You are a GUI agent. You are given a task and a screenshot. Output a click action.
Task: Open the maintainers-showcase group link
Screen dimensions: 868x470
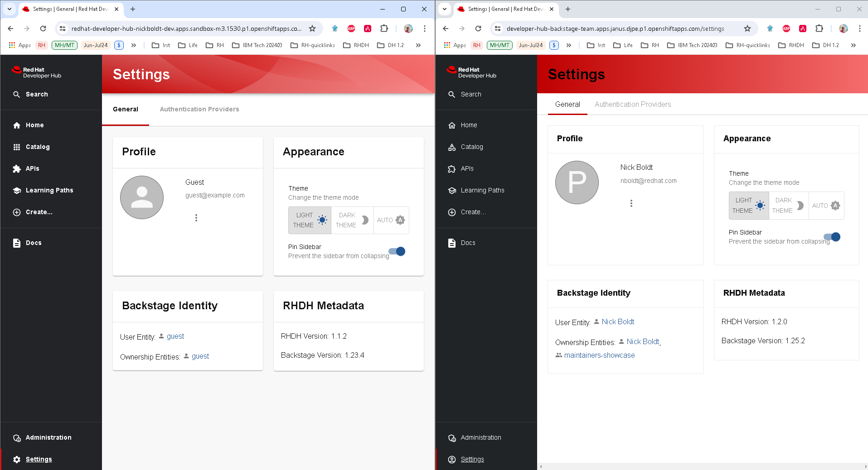coord(599,355)
